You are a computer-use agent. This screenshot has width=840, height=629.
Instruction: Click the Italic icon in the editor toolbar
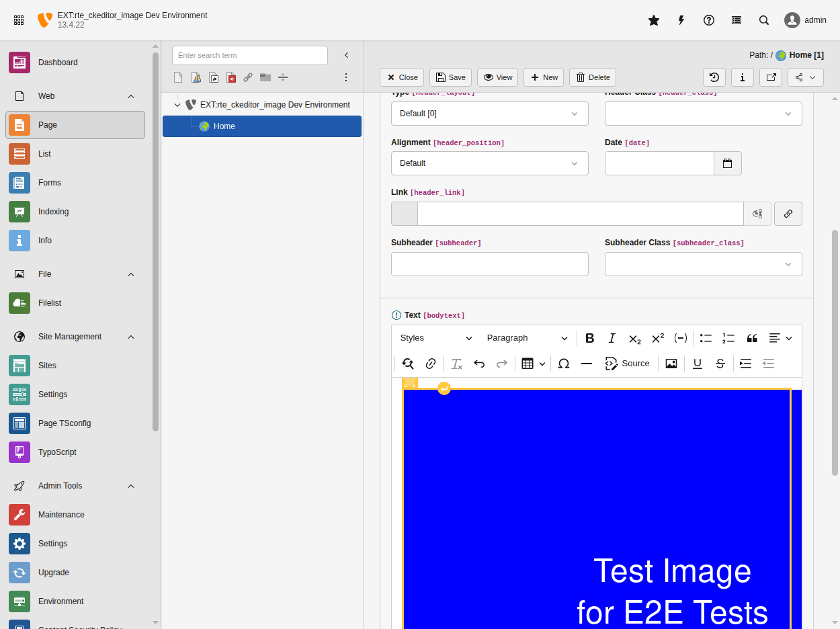(x=612, y=338)
